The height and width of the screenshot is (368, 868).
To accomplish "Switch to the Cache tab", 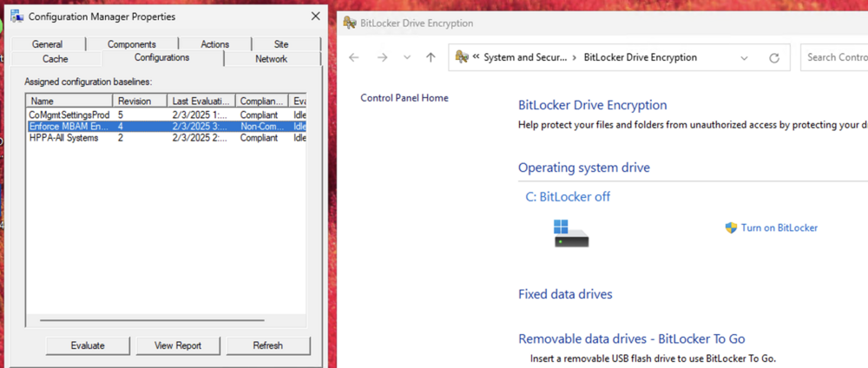I will [x=56, y=59].
